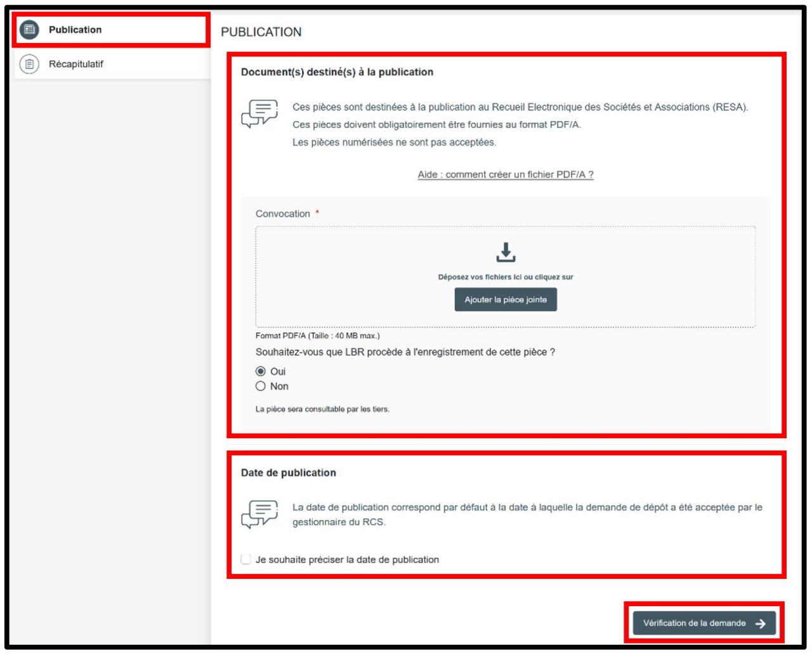
Task: Click the speech bubble icon under Date de publication
Action: [x=259, y=514]
